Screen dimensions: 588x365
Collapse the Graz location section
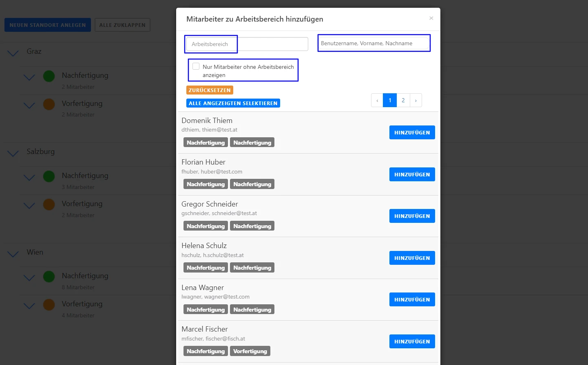(13, 53)
